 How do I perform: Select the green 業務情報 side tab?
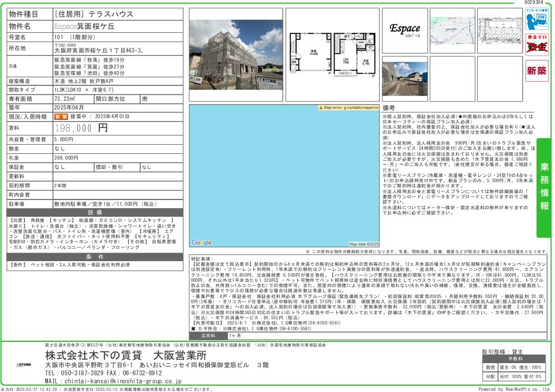click(x=544, y=187)
